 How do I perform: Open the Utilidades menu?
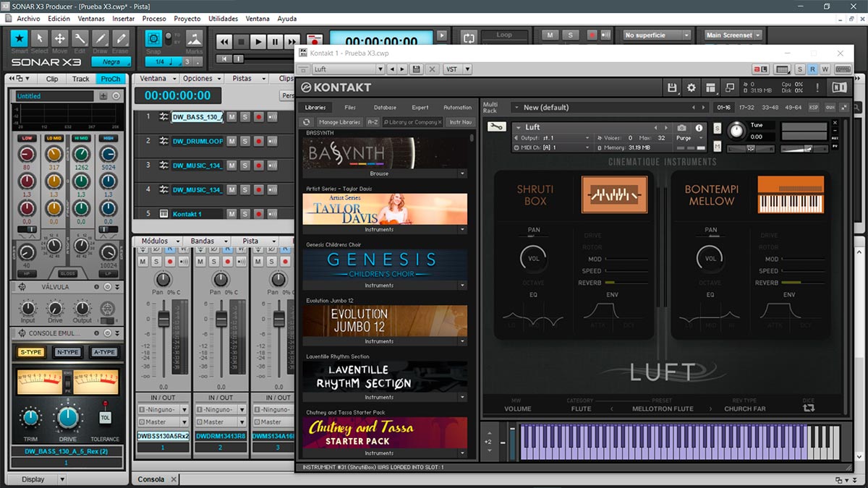223,19
